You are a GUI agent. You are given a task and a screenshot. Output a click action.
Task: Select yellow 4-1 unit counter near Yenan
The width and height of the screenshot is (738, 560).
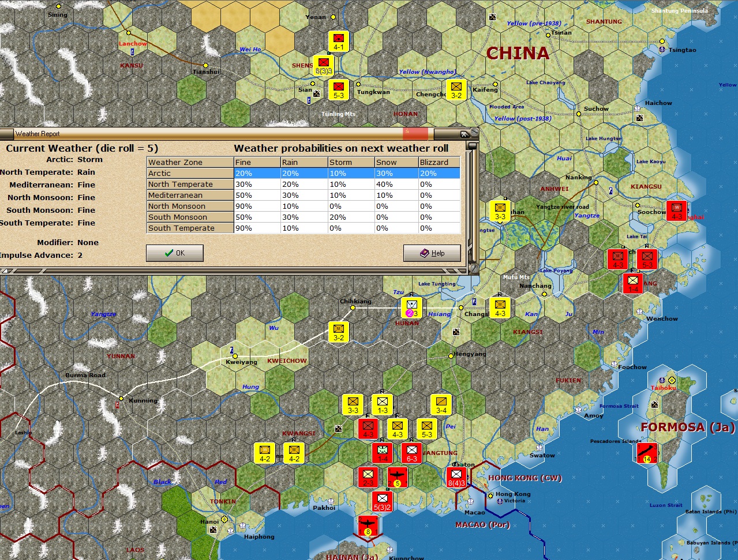[x=339, y=42]
